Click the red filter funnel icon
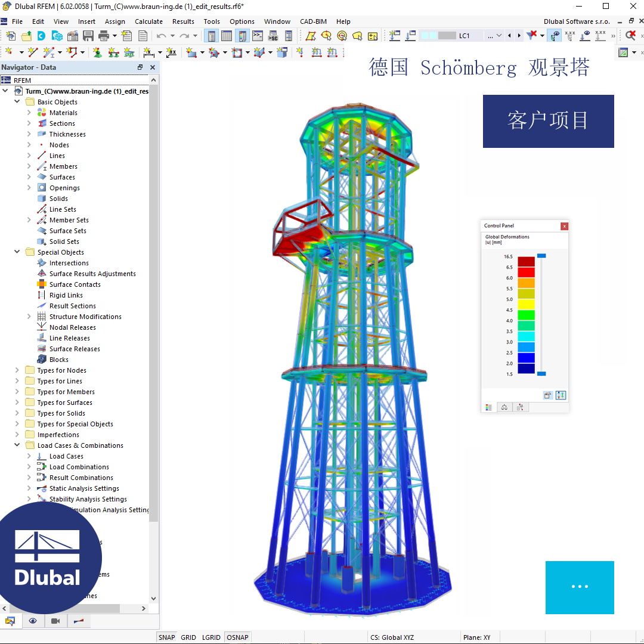The image size is (644, 644). coord(532,35)
